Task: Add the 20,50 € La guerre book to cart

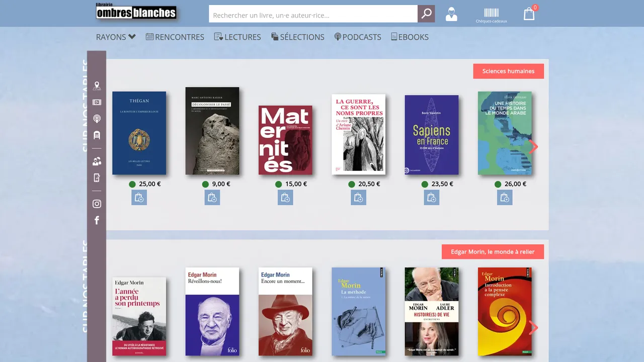Action: pyautogui.click(x=359, y=198)
